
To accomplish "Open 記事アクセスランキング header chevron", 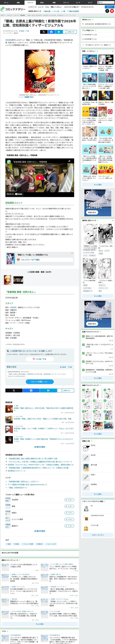I will point(100,332).
